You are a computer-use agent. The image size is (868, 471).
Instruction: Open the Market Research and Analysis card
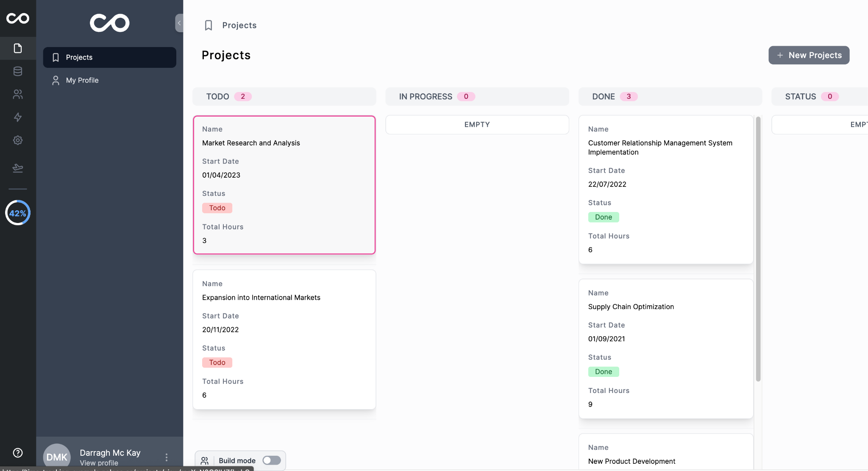284,185
